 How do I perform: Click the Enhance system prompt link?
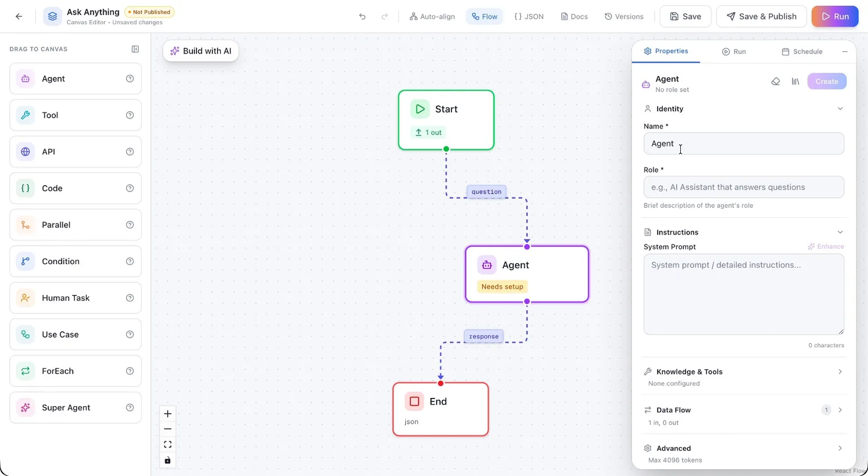point(826,246)
